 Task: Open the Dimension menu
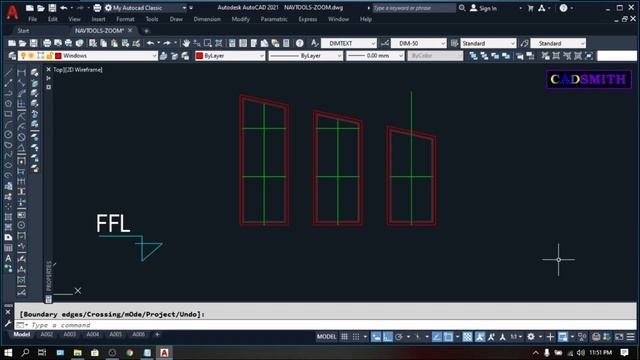(207, 19)
